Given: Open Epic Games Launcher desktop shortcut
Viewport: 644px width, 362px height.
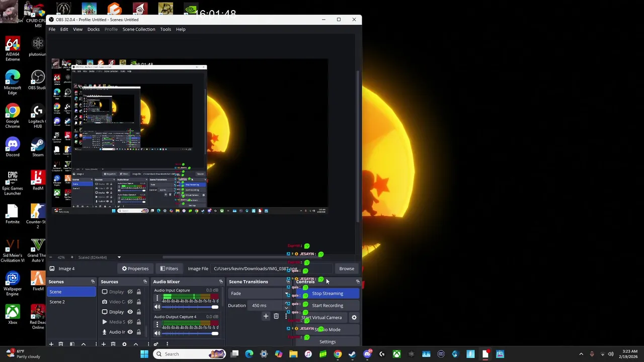Looking at the screenshot, I should point(13,184).
